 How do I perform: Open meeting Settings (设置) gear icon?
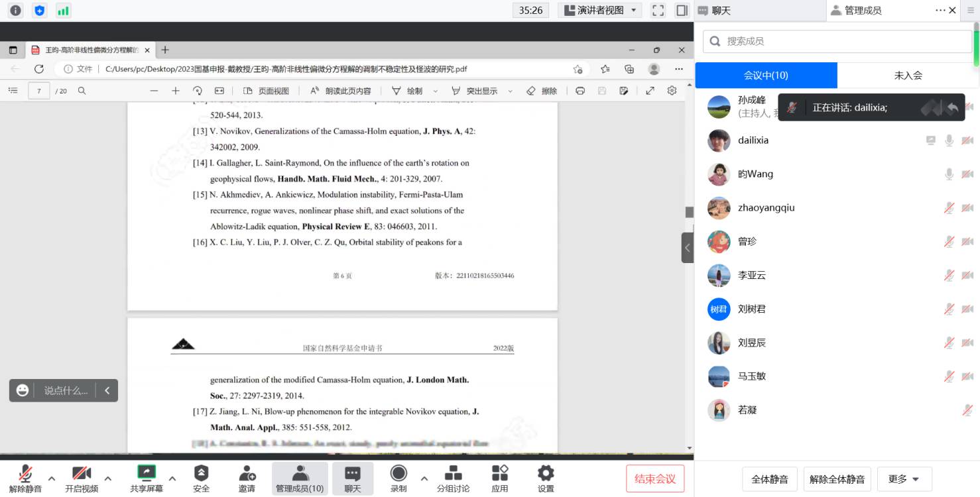point(546,473)
